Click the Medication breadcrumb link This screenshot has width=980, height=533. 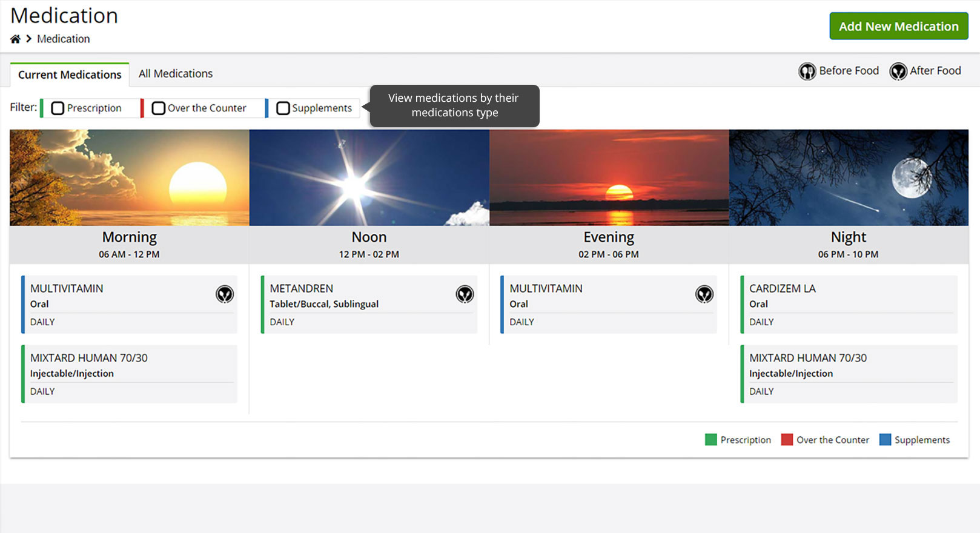tap(64, 39)
